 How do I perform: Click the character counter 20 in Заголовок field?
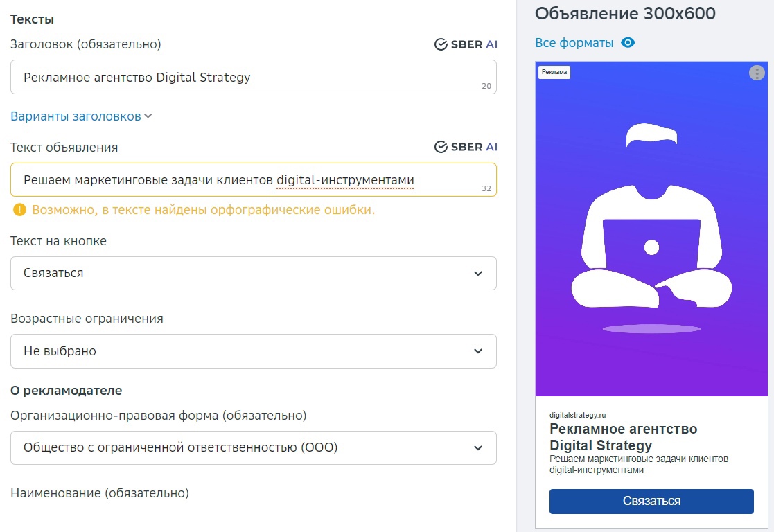point(486,86)
